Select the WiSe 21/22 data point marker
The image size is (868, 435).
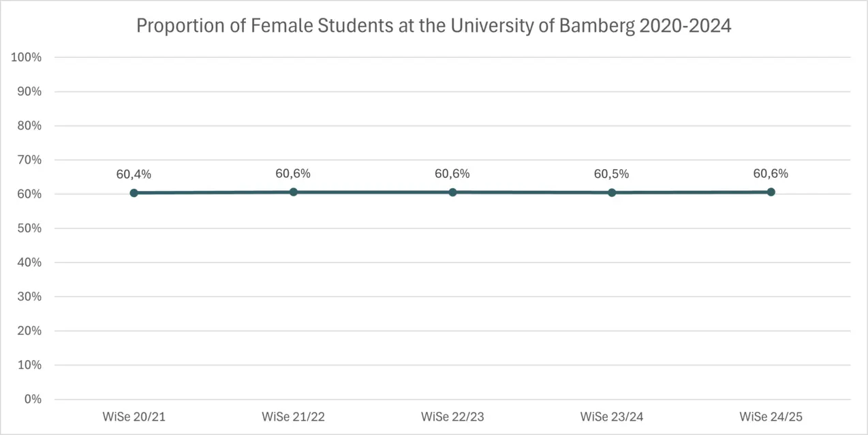pyautogui.click(x=294, y=192)
